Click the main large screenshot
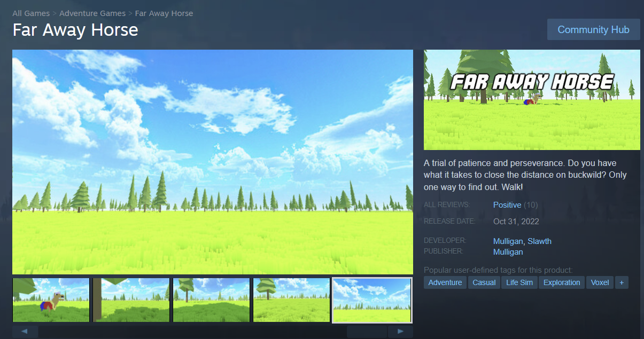The image size is (644, 339). pyautogui.click(x=213, y=162)
